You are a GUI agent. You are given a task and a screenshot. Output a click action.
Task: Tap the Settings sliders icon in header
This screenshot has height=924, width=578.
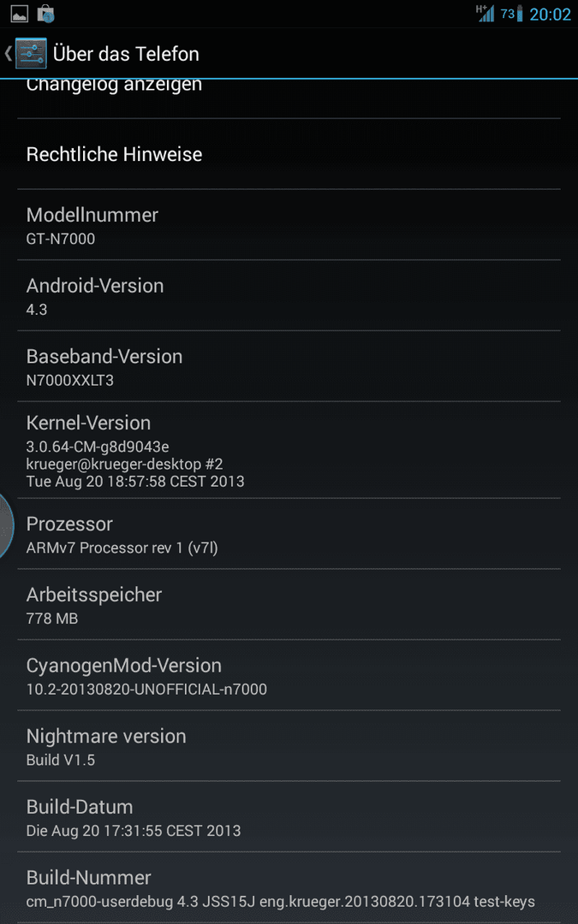click(31, 54)
